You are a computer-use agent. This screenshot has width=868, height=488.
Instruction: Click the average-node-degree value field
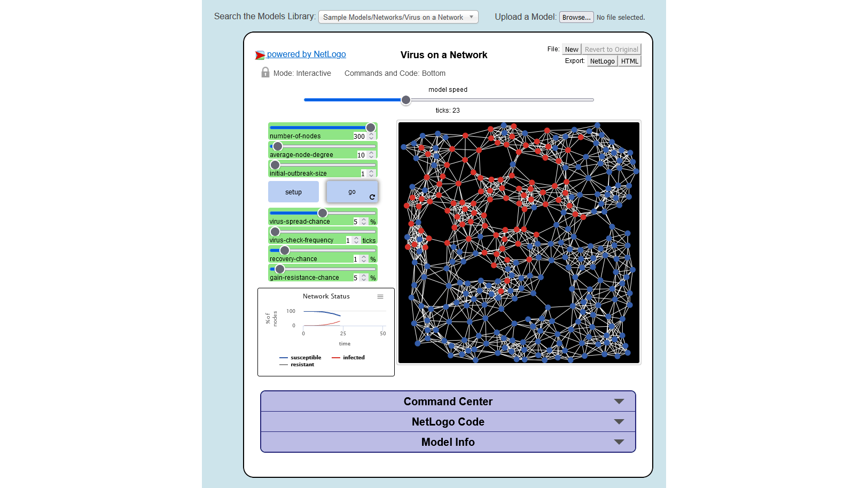366,155
